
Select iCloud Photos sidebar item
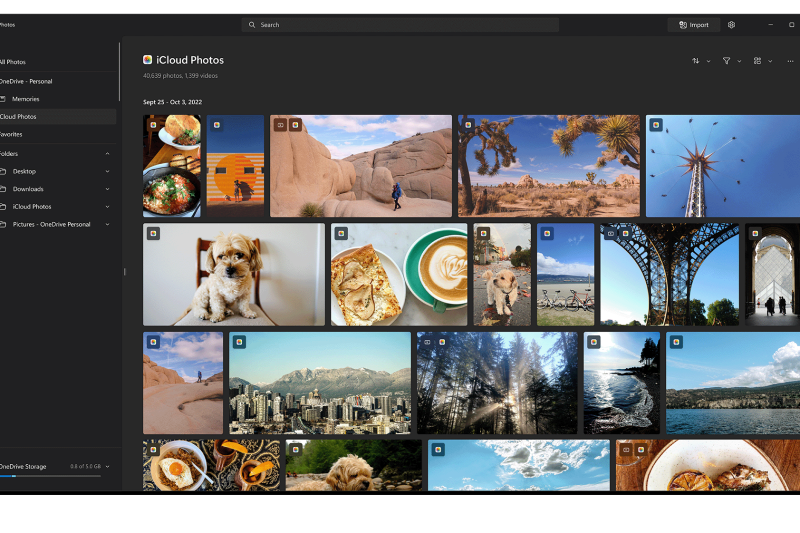point(58,116)
